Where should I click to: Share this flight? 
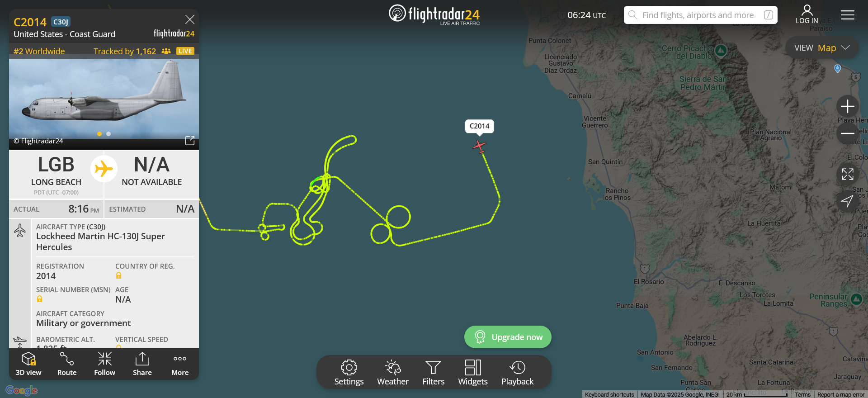(142, 364)
